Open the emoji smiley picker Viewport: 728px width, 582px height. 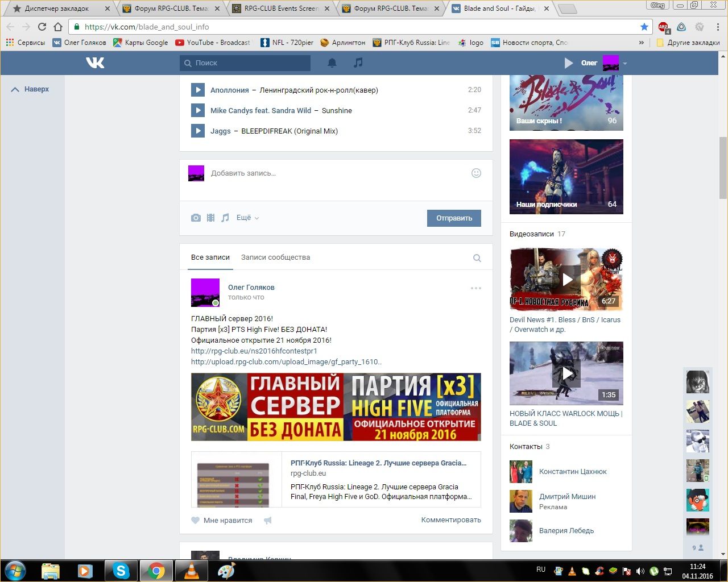tap(477, 173)
